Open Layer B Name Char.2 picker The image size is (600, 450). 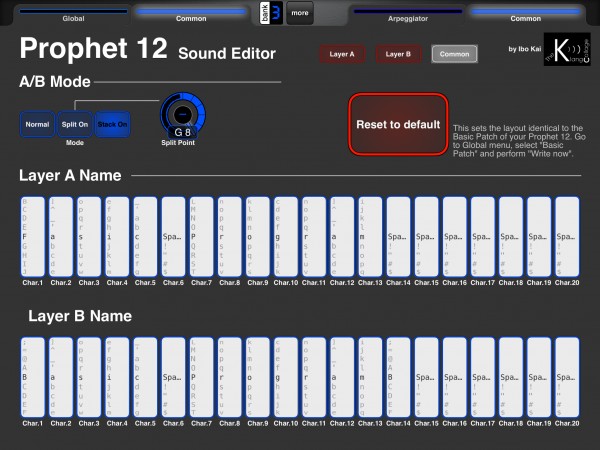[x=61, y=377]
